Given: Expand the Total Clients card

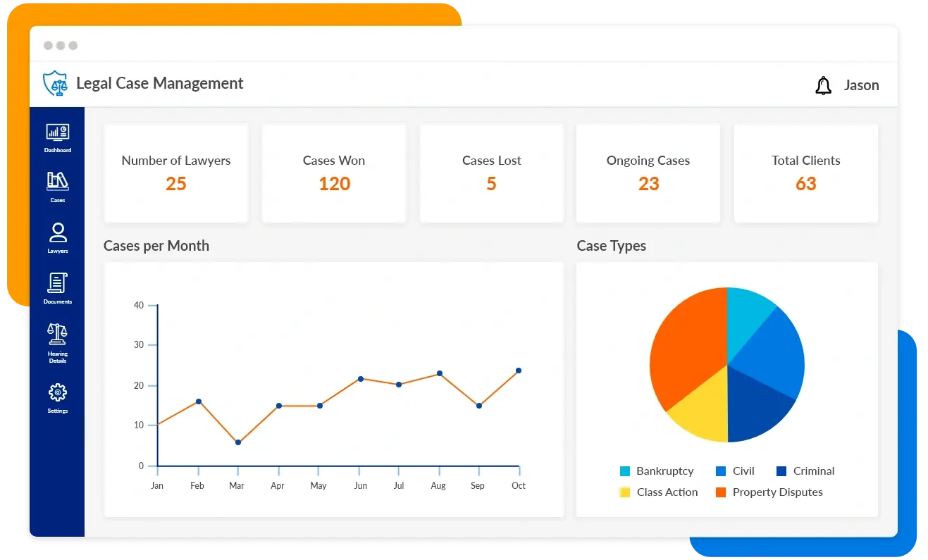Looking at the screenshot, I should [x=805, y=173].
